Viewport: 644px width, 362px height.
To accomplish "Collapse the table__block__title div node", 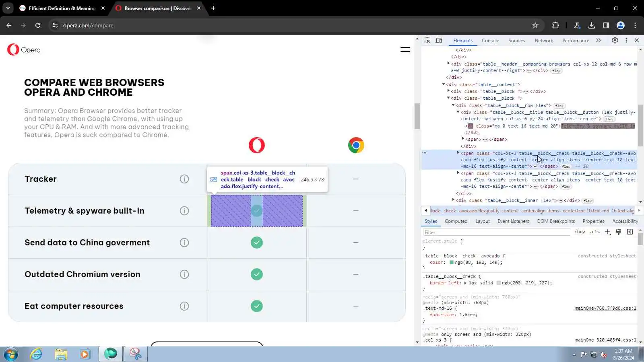I will click(458, 112).
